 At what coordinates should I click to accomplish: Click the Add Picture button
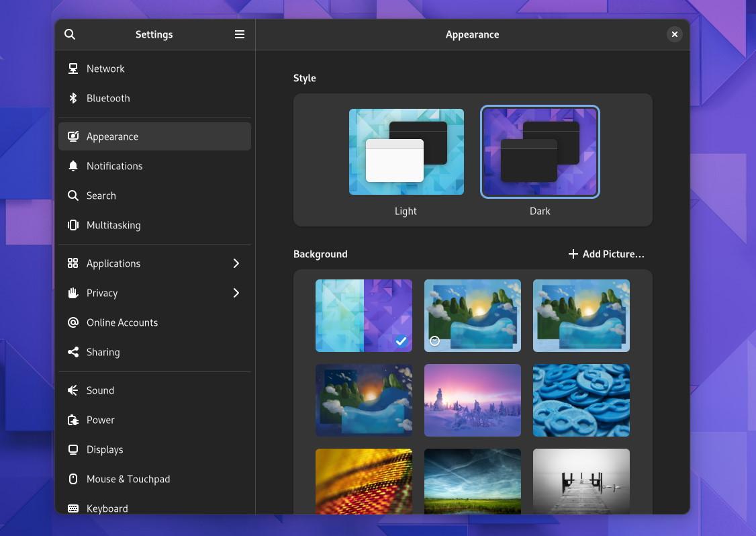[605, 254]
